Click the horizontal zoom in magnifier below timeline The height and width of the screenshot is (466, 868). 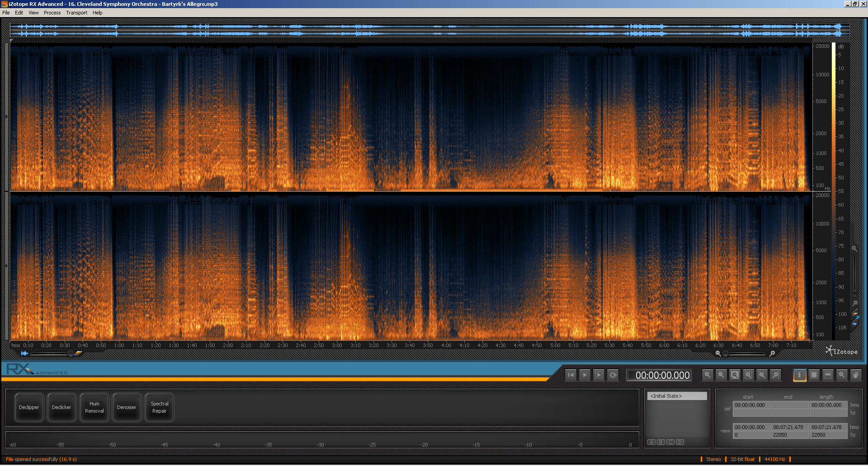(x=772, y=353)
